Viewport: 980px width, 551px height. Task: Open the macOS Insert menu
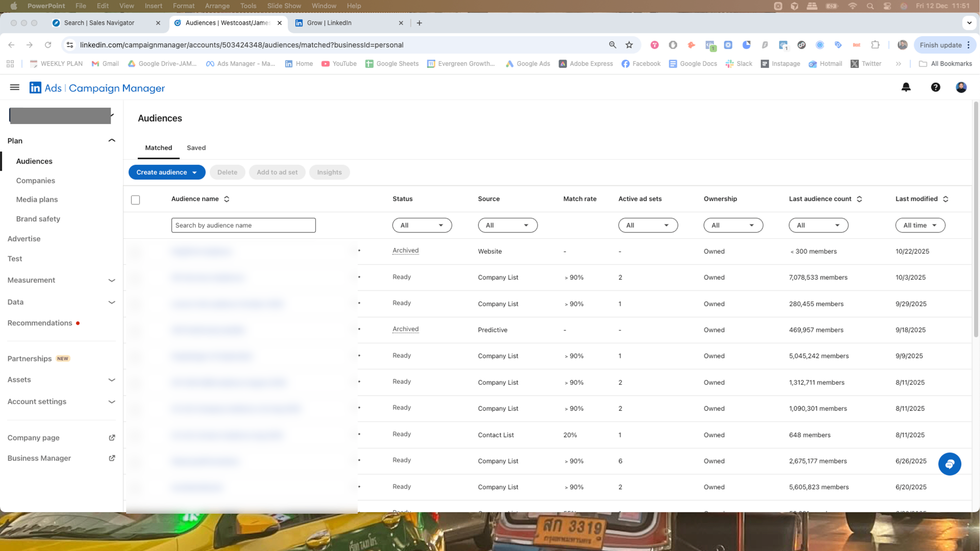point(153,6)
